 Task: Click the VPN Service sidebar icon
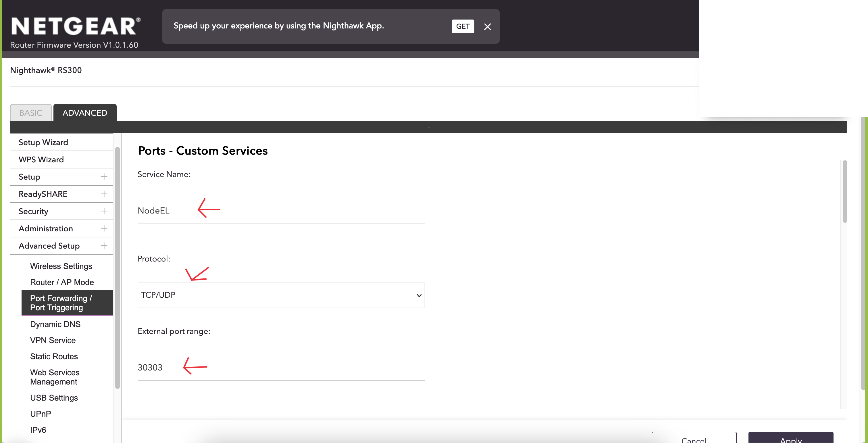[53, 340]
